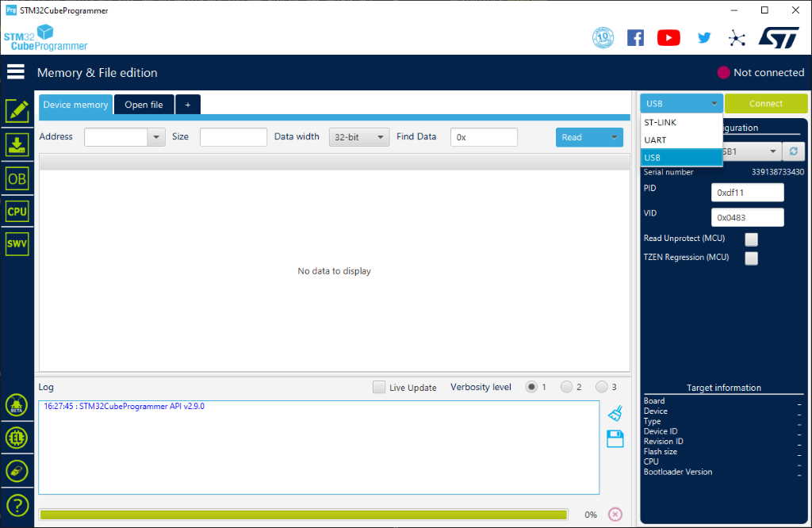This screenshot has height=528, width=812.
Task: Collapse the USB connection type dropdown
Action: 681,104
